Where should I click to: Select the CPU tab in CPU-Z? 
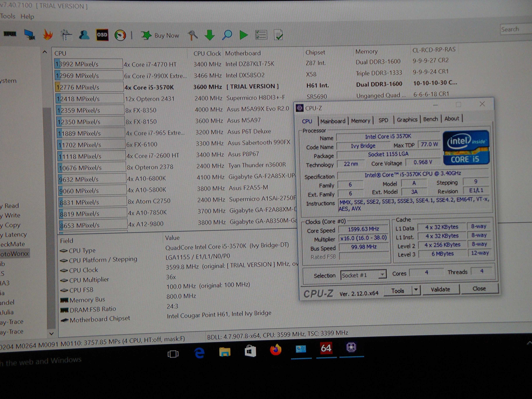(307, 121)
